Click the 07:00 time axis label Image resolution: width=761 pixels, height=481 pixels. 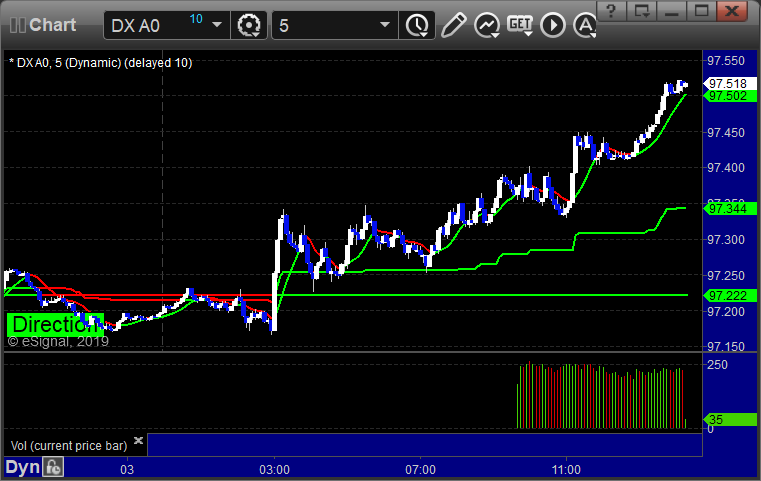click(x=420, y=470)
